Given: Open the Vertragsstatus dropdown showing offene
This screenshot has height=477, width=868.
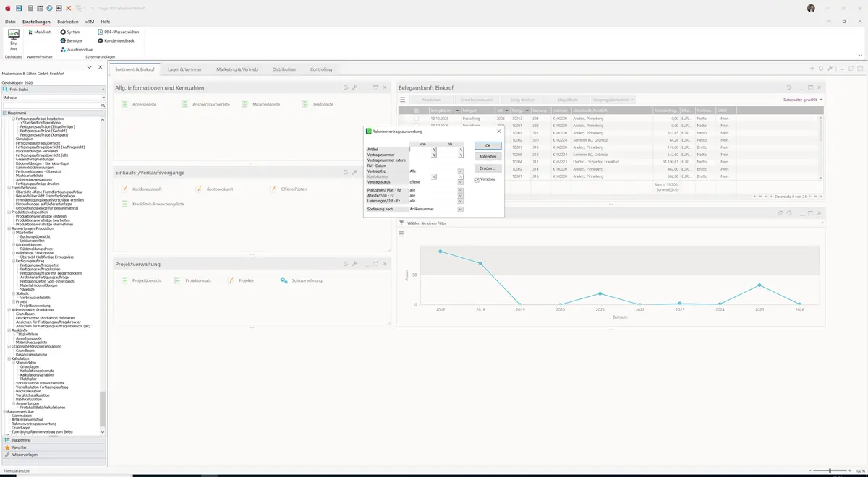Looking at the screenshot, I should click(460, 182).
